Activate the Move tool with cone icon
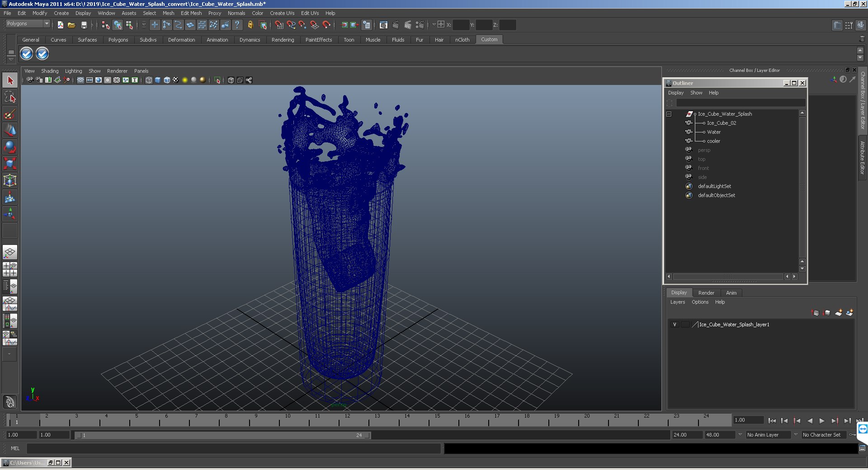This screenshot has height=470, width=868. click(10, 130)
